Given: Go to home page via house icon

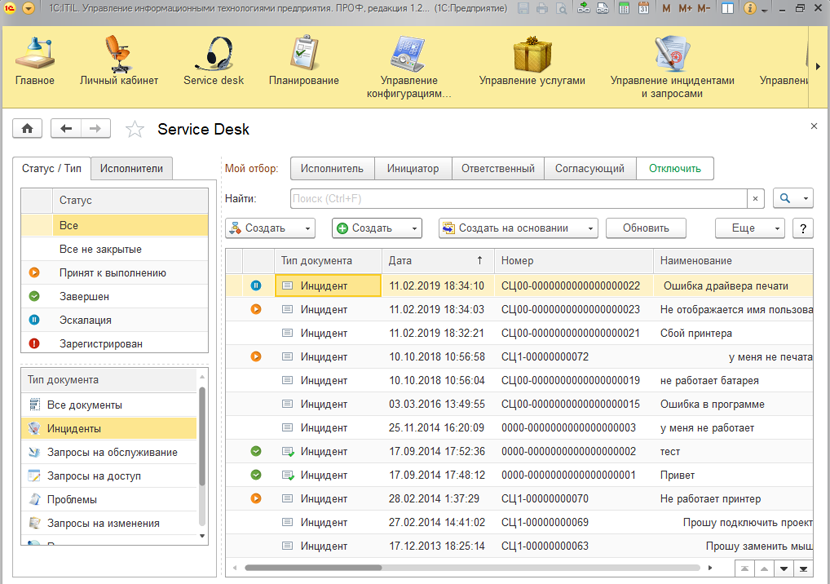Looking at the screenshot, I should [x=27, y=129].
